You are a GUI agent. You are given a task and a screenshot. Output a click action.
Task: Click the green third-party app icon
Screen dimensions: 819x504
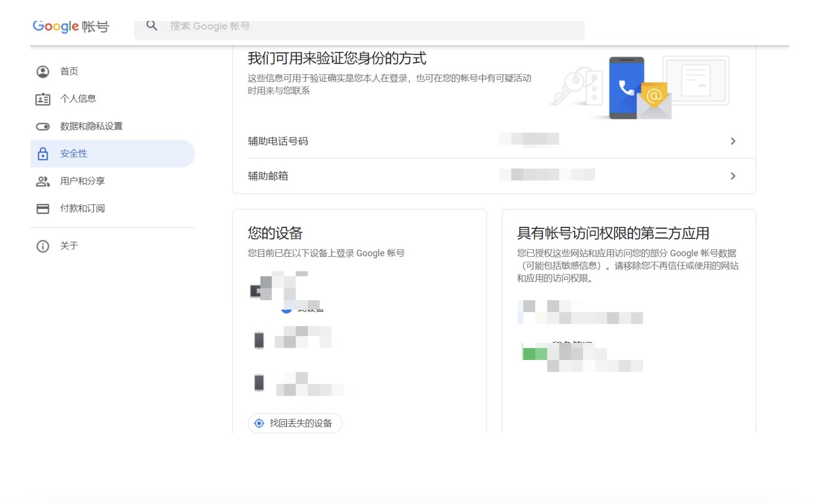(x=534, y=354)
